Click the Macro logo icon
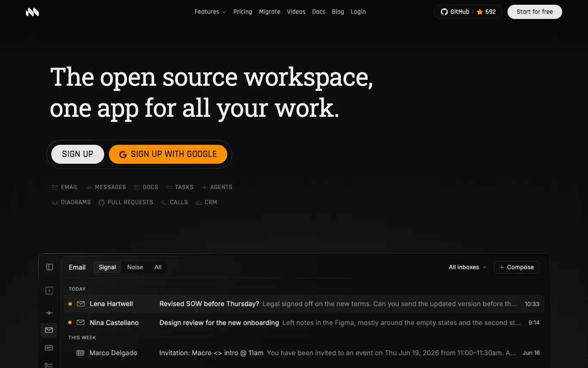The width and height of the screenshot is (588, 368). click(32, 12)
